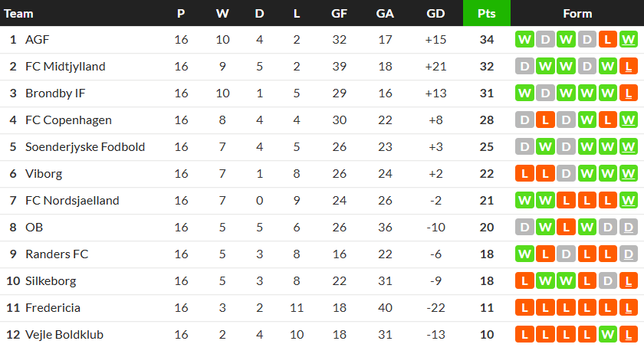Click Silkeborg's only draw form badge
The image size is (644, 354).
(x=607, y=281)
